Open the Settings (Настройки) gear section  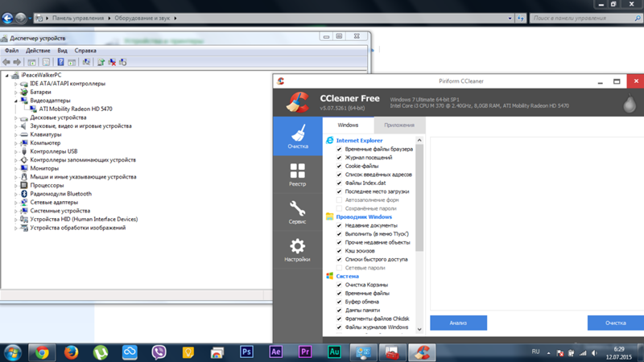pos(298,250)
